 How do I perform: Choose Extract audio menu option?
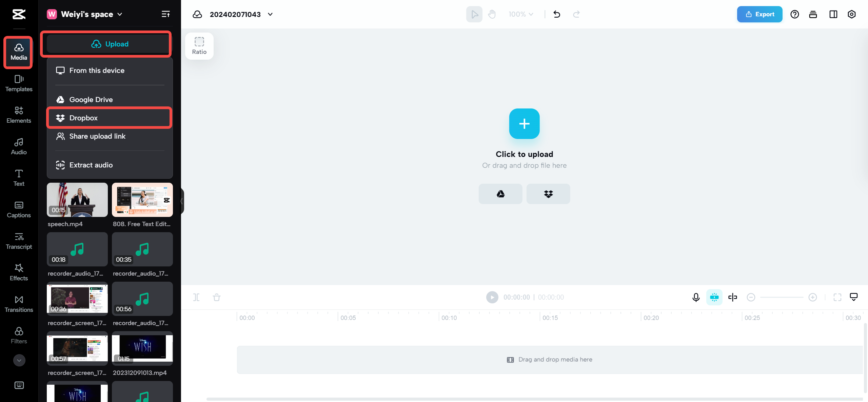coord(91,165)
